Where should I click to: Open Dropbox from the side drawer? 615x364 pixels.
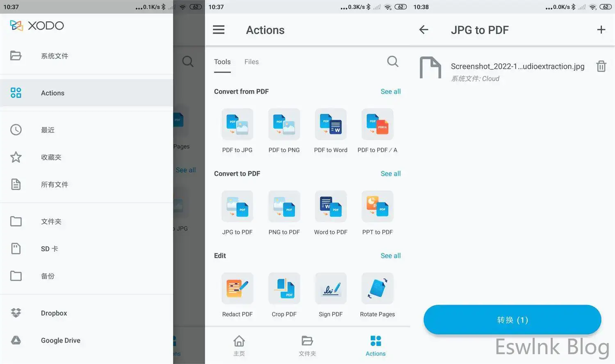pos(54,313)
